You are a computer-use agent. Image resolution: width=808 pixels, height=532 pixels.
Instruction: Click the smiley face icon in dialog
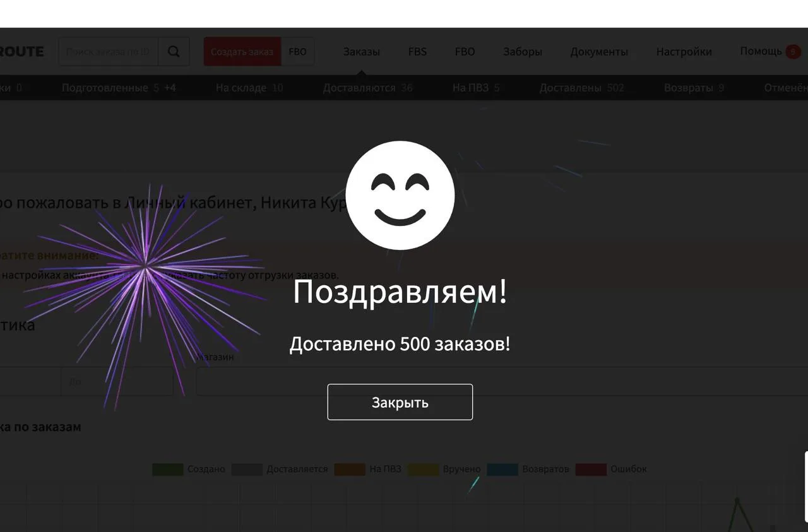400,195
